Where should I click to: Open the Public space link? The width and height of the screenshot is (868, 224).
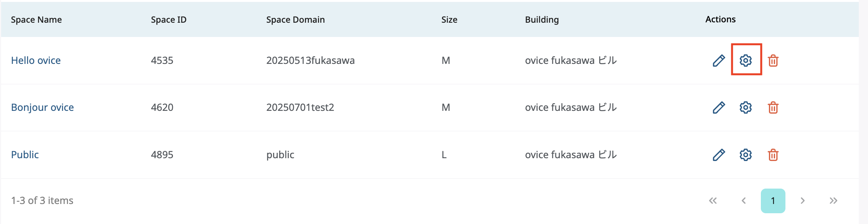pos(25,155)
